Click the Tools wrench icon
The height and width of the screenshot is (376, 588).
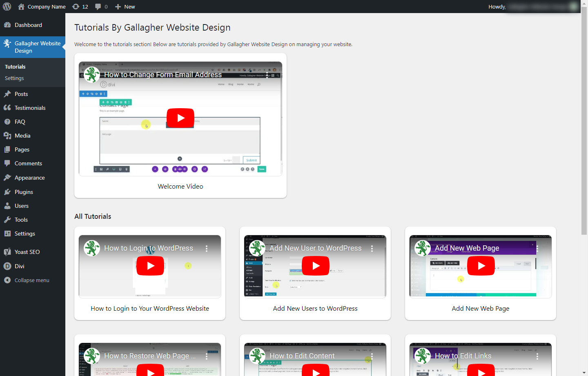(7, 220)
